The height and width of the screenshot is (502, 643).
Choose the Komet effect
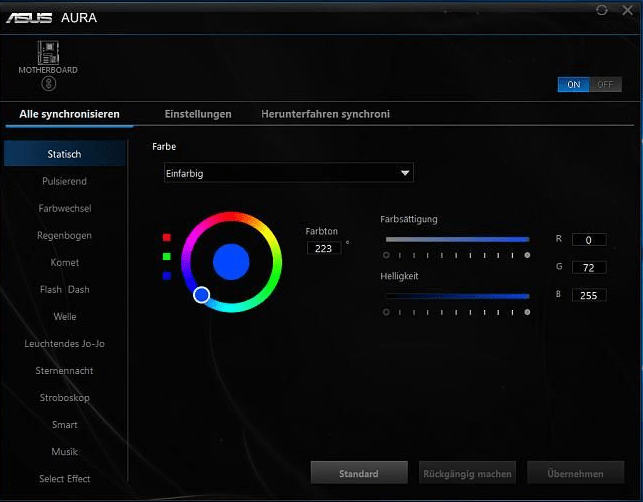pyautogui.click(x=64, y=262)
